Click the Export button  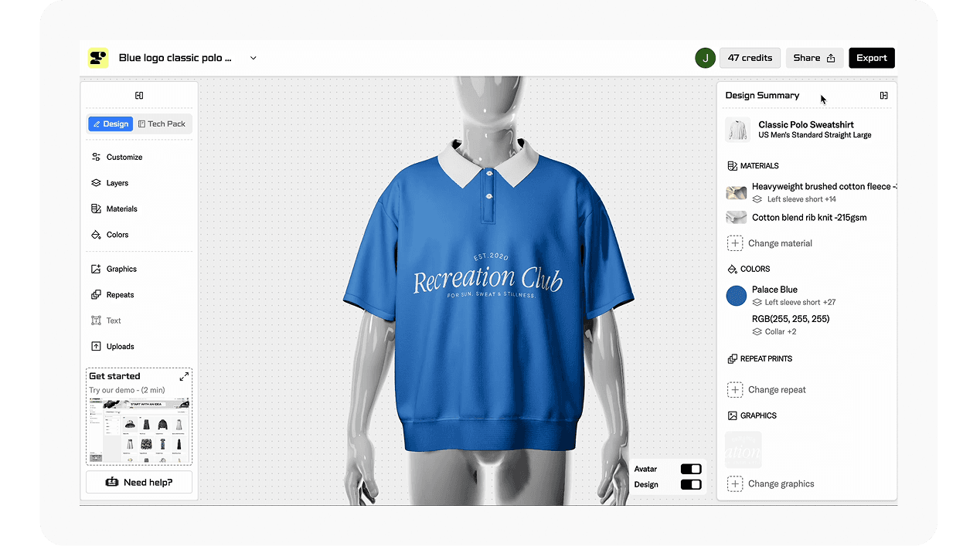tap(872, 57)
